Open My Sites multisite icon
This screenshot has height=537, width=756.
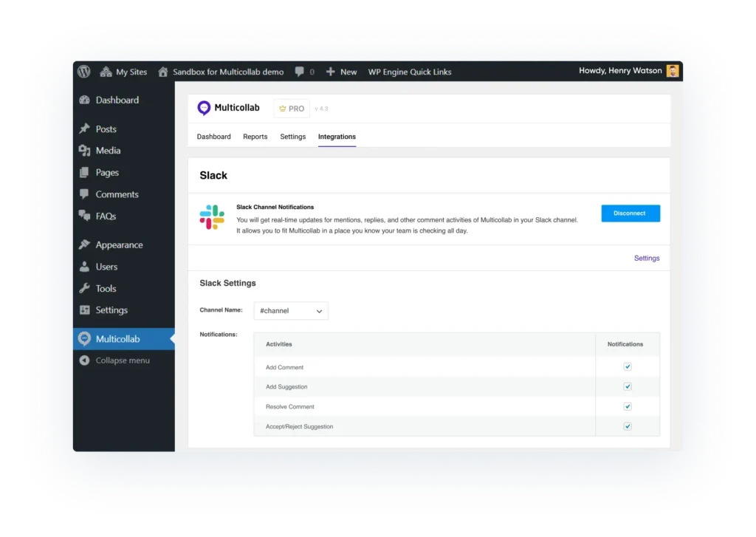106,72
